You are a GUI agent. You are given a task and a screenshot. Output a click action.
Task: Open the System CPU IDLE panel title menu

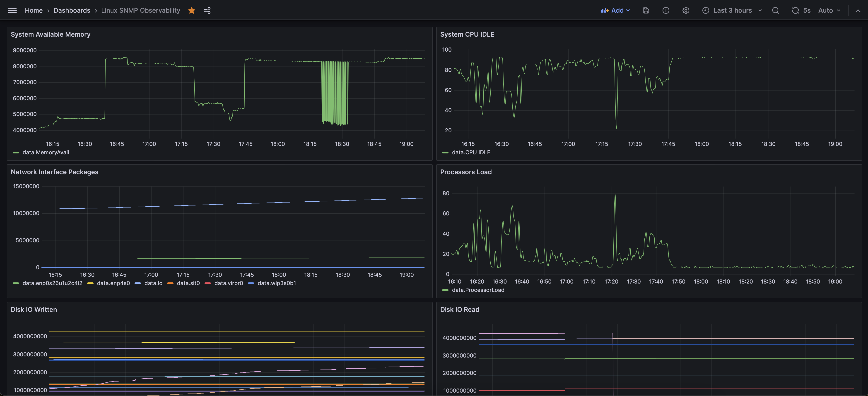tap(467, 34)
